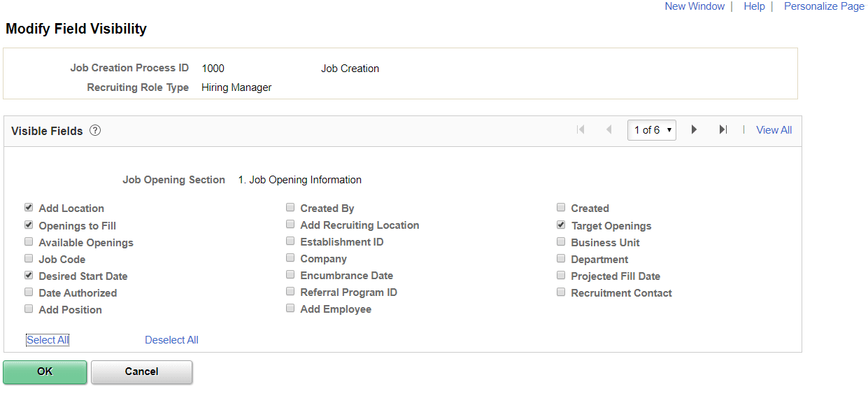Click the last page arrow in Visible Fields
Viewport: 868px width, 410px height.
723,129
